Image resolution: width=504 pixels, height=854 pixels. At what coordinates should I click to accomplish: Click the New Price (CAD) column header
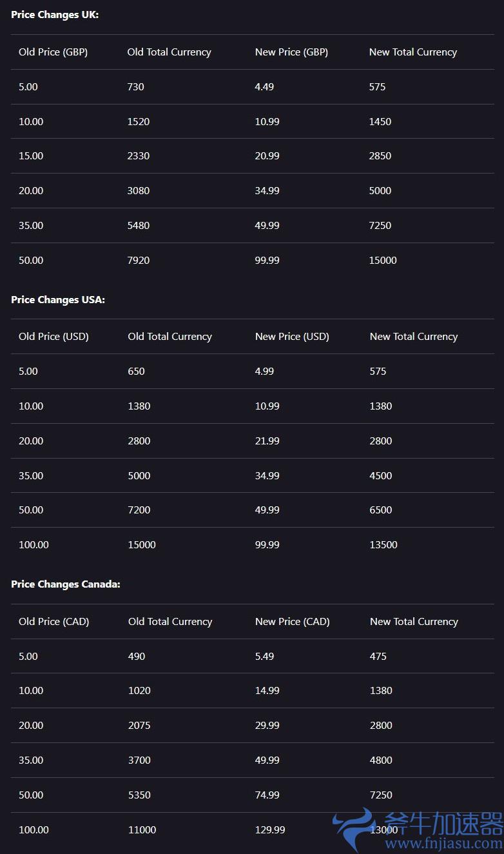[x=292, y=622]
